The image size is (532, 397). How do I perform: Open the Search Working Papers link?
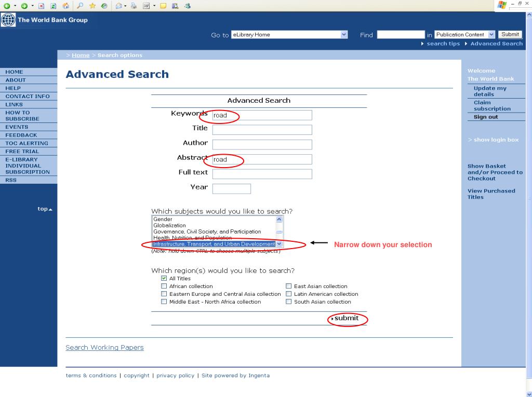pyautogui.click(x=104, y=348)
